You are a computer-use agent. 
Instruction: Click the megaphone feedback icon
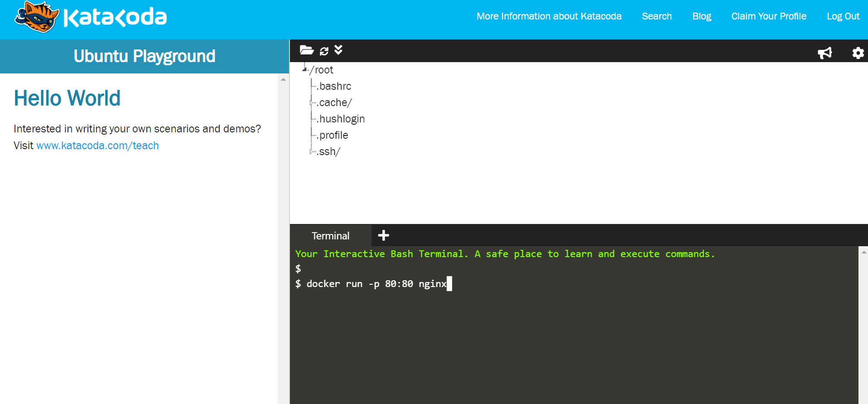coord(825,53)
